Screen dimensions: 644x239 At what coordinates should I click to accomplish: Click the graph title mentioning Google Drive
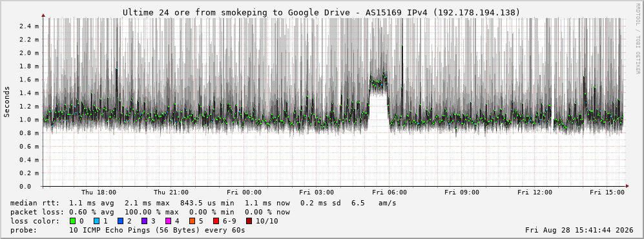click(x=321, y=13)
